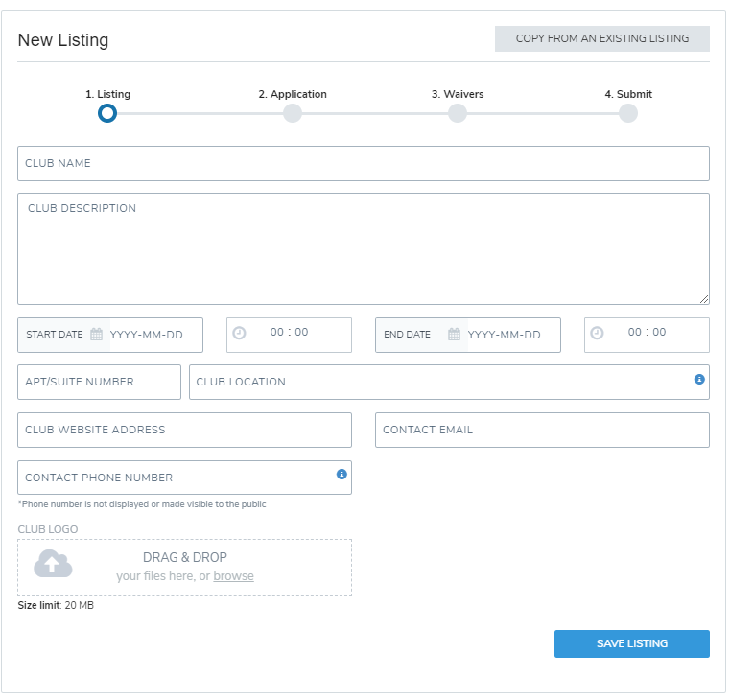Click the browse link to upload logo
Image resolution: width=730 pixels, height=700 pixels.
[233, 576]
